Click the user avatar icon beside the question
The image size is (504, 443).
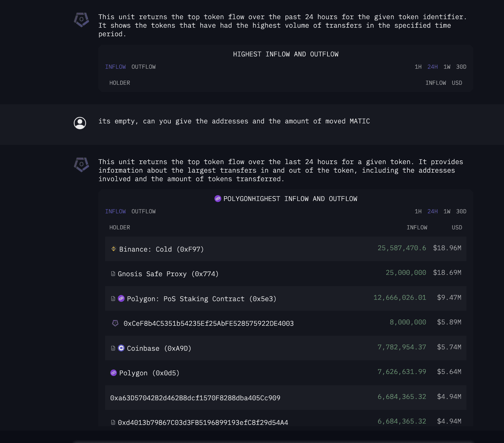tap(80, 123)
